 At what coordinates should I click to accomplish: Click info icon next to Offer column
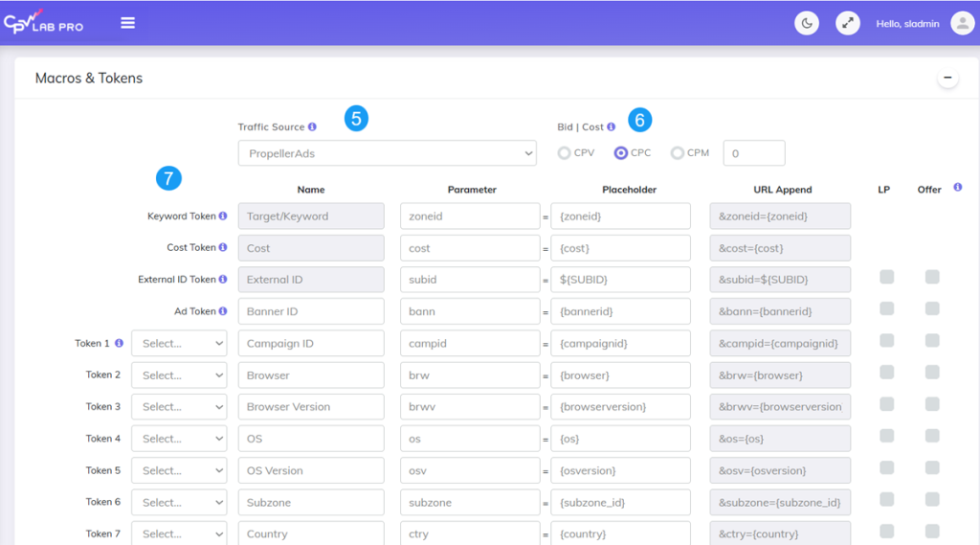pos(957,187)
